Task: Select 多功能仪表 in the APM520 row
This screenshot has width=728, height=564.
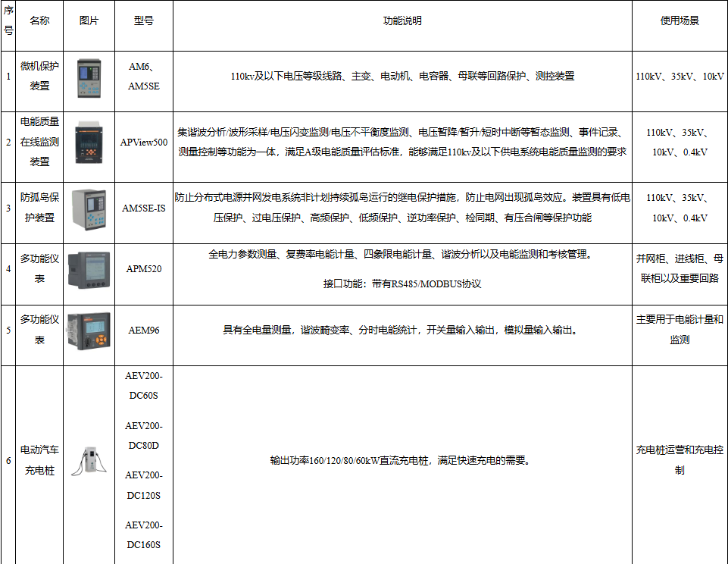Action: click(x=39, y=268)
